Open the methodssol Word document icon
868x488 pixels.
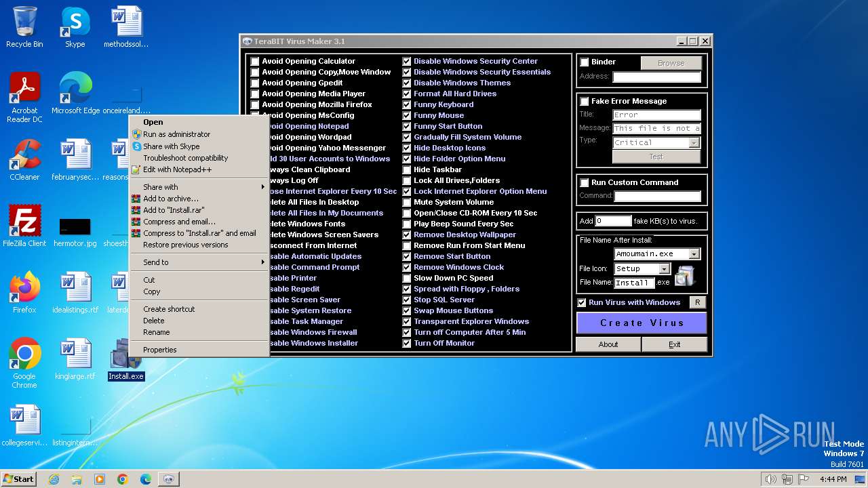click(x=126, y=27)
